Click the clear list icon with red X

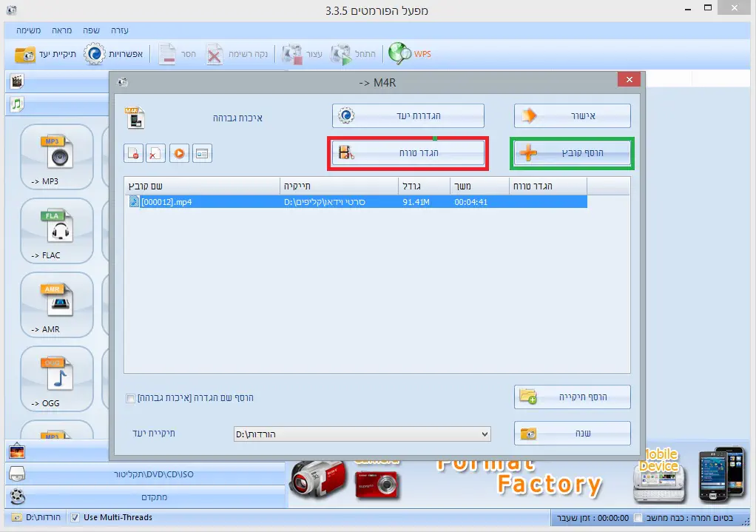(156, 153)
